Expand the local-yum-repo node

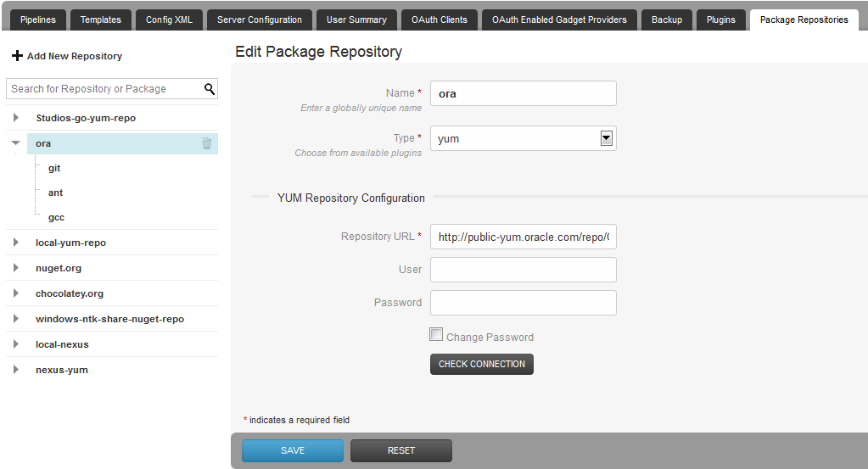(x=15, y=243)
